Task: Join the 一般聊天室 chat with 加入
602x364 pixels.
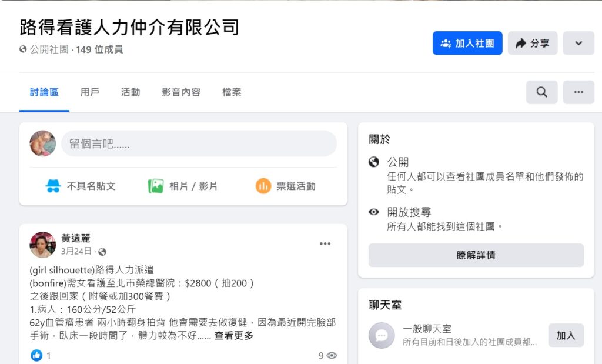Action: point(566,336)
